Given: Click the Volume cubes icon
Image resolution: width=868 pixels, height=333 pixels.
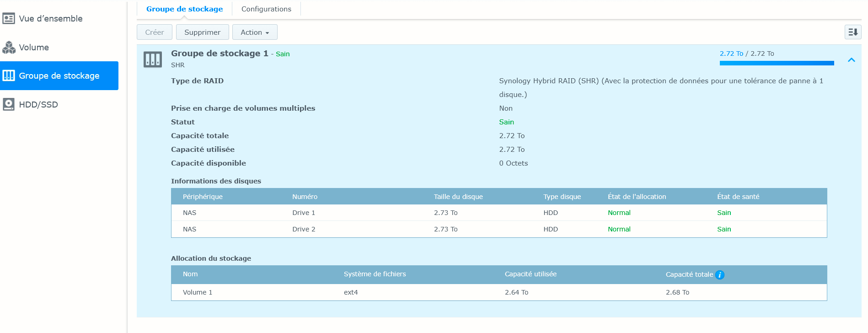Looking at the screenshot, I should pos(9,48).
